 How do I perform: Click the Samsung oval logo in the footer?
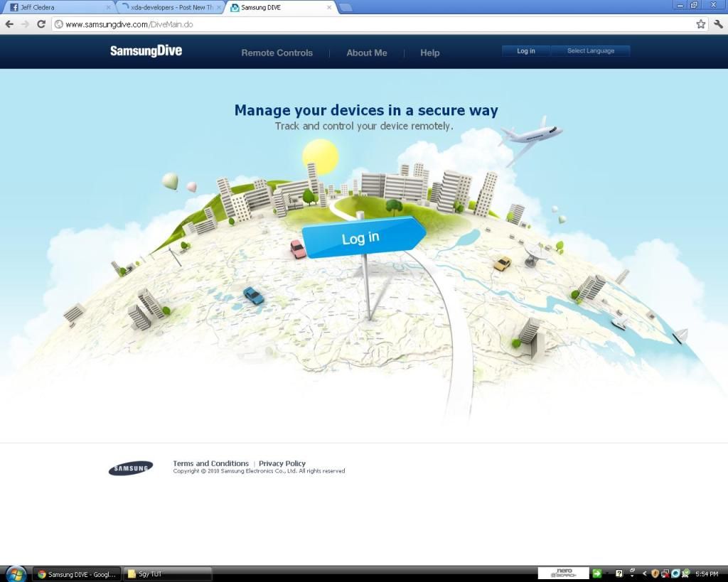click(131, 468)
